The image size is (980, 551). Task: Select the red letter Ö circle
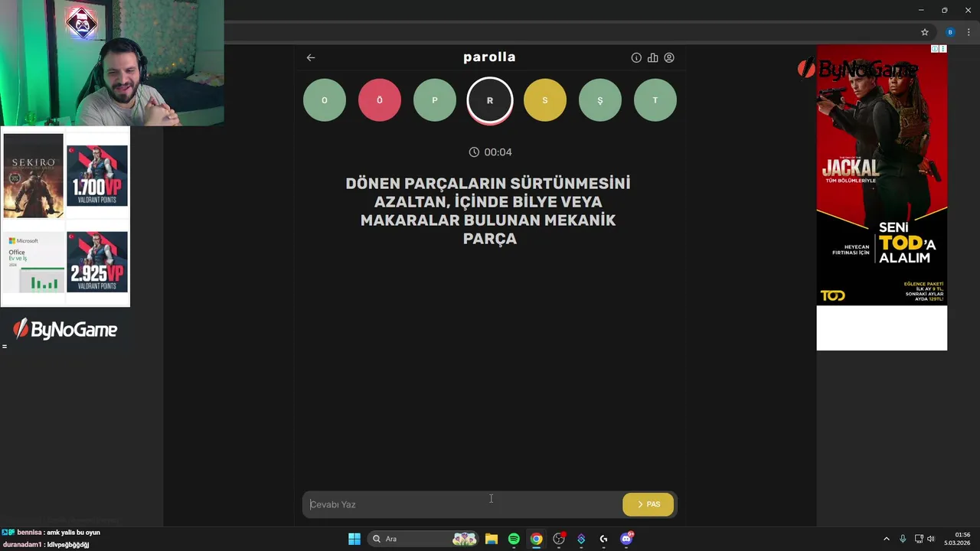380,100
